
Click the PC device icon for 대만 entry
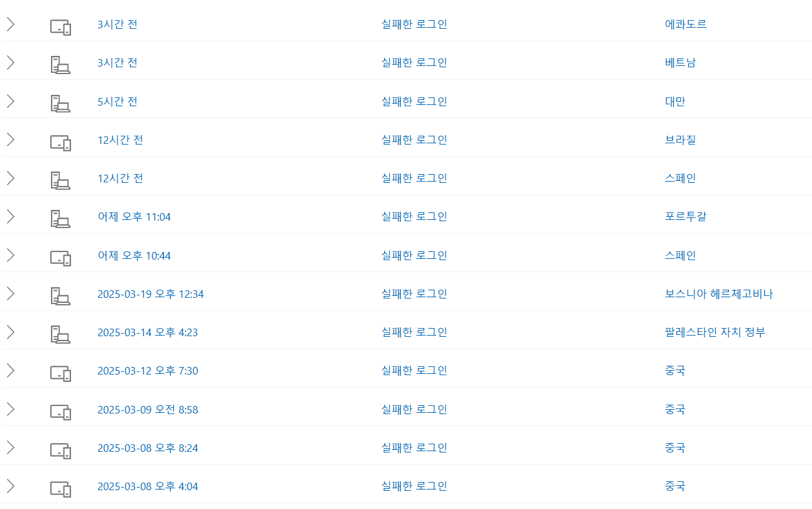coord(60,104)
